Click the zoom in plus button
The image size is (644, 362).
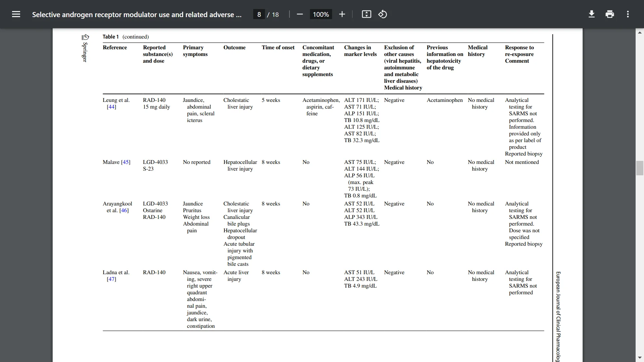click(x=342, y=14)
